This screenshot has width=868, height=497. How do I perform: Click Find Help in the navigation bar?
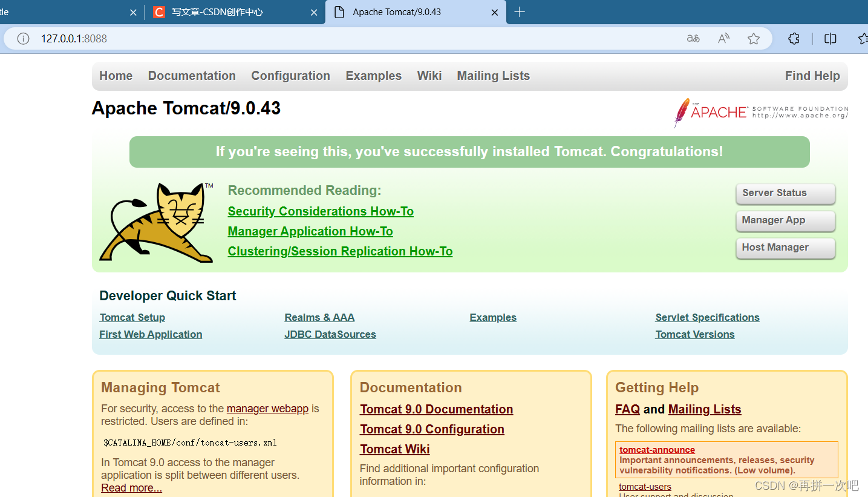tap(812, 76)
